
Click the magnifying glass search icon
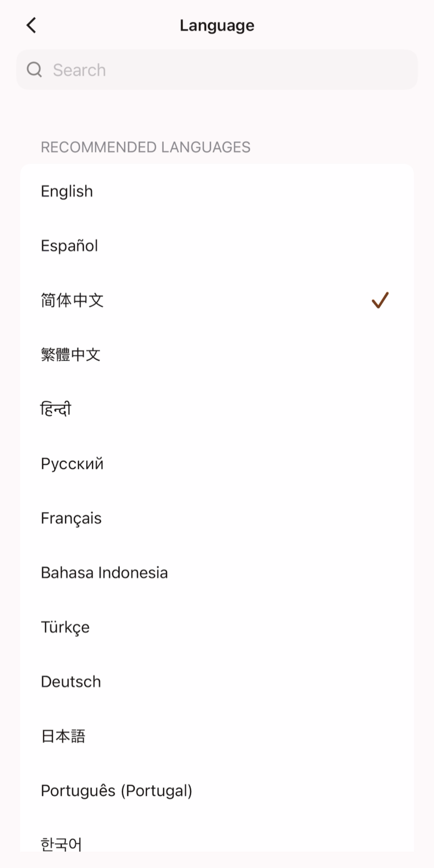click(35, 70)
